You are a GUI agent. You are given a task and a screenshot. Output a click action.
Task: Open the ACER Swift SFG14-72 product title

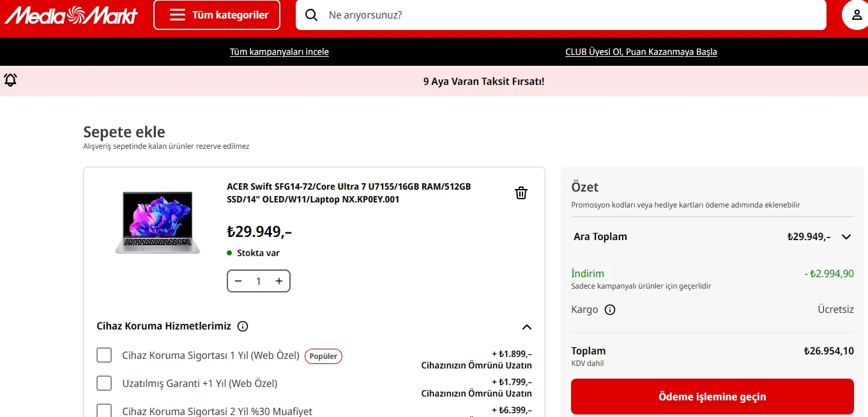[x=349, y=193]
